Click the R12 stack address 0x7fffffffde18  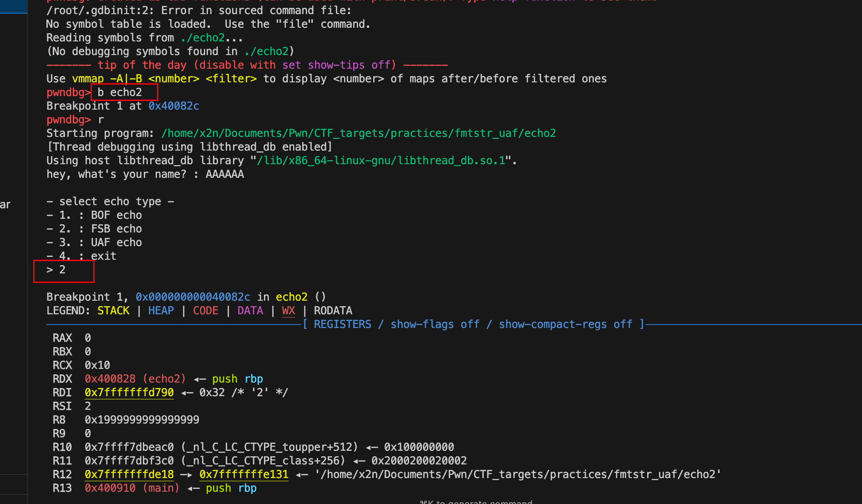(x=129, y=474)
